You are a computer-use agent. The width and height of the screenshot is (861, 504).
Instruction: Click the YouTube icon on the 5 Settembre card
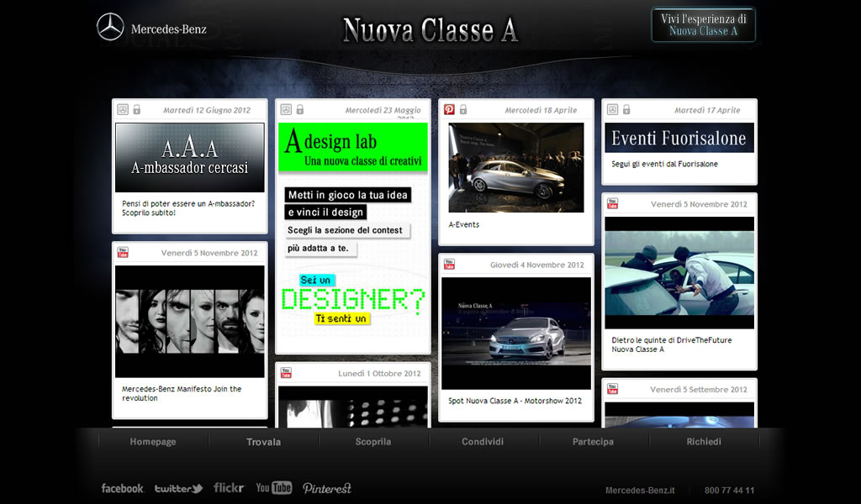pos(612,390)
